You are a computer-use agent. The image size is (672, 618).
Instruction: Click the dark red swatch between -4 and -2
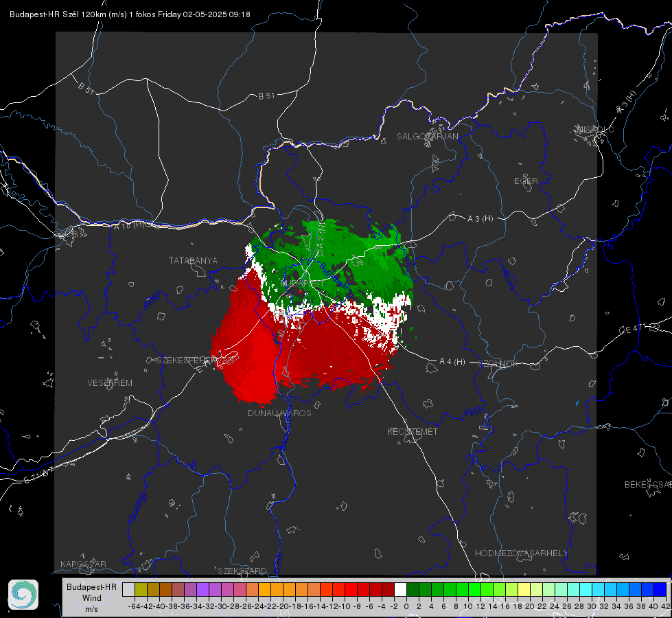tap(388, 589)
